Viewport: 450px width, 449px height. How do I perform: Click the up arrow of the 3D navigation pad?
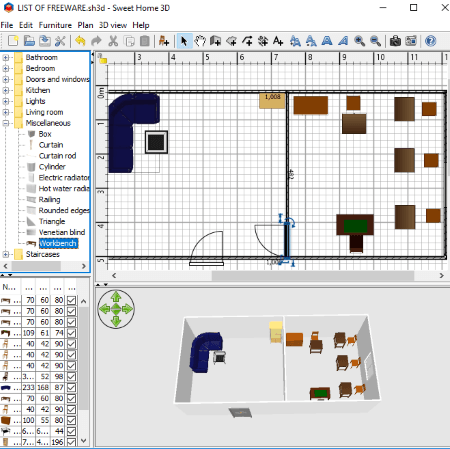pos(116,297)
